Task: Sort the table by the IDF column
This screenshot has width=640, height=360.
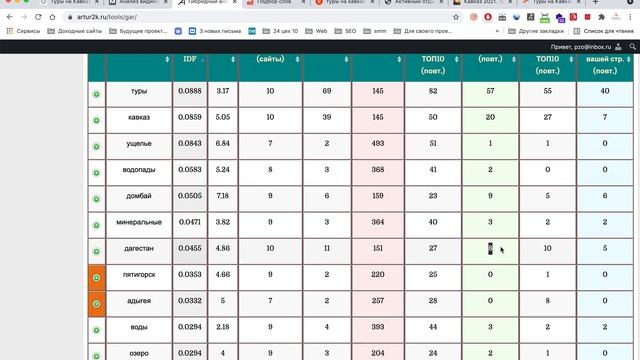Action: click(x=190, y=59)
